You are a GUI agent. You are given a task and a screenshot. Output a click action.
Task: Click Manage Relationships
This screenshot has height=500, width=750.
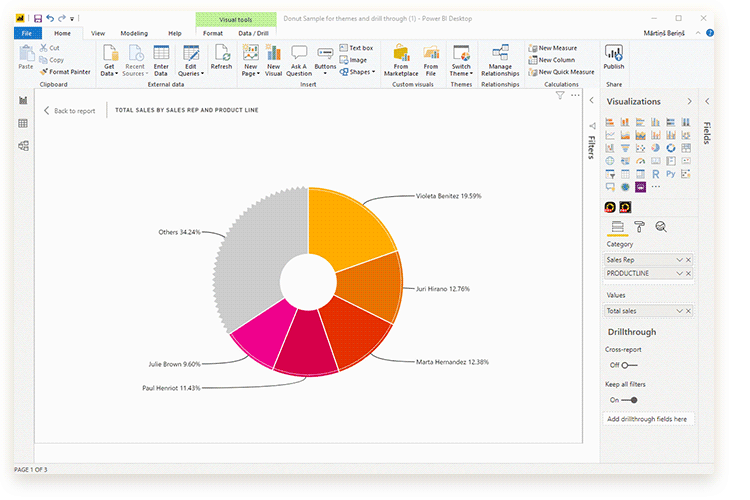tap(500, 60)
